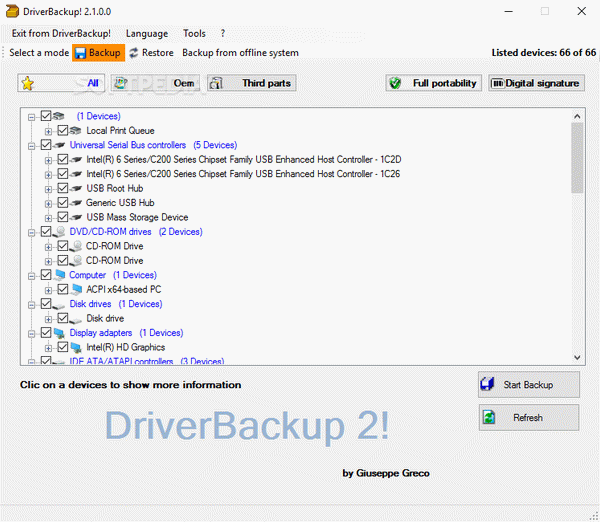Click the green shield Full portability icon
Viewport: 600px width, 522px height.
(x=395, y=83)
